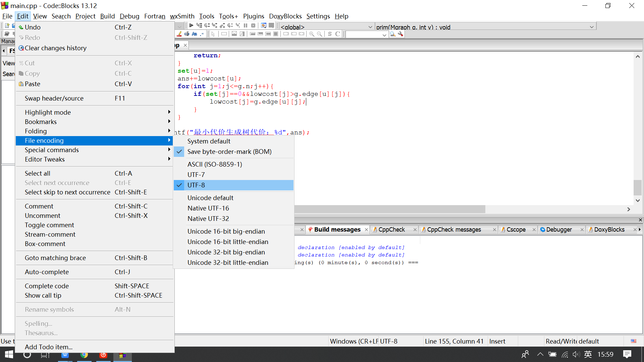Image resolution: width=644 pixels, height=362 pixels.
Task: Click Toggle comment
Action: click(94, 225)
